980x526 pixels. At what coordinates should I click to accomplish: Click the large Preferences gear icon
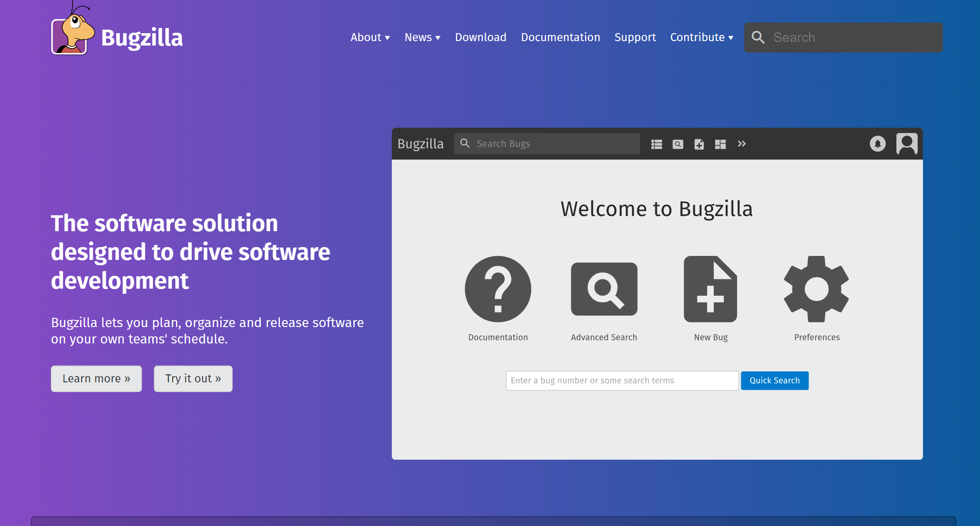pyautogui.click(x=816, y=289)
